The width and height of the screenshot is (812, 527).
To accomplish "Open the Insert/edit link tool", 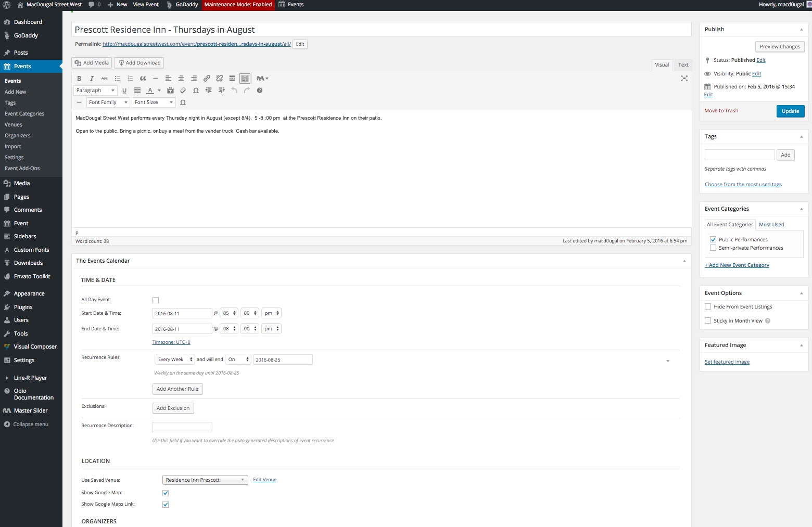I will [207, 79].
